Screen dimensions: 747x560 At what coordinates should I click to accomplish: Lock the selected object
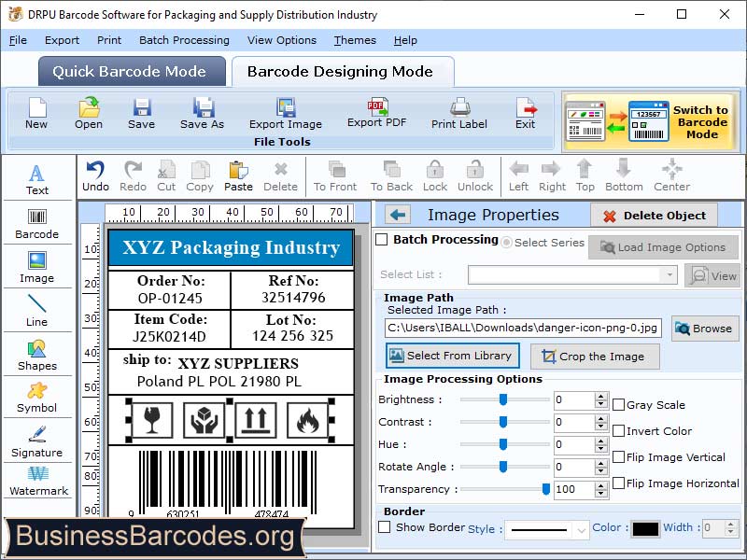435,169
